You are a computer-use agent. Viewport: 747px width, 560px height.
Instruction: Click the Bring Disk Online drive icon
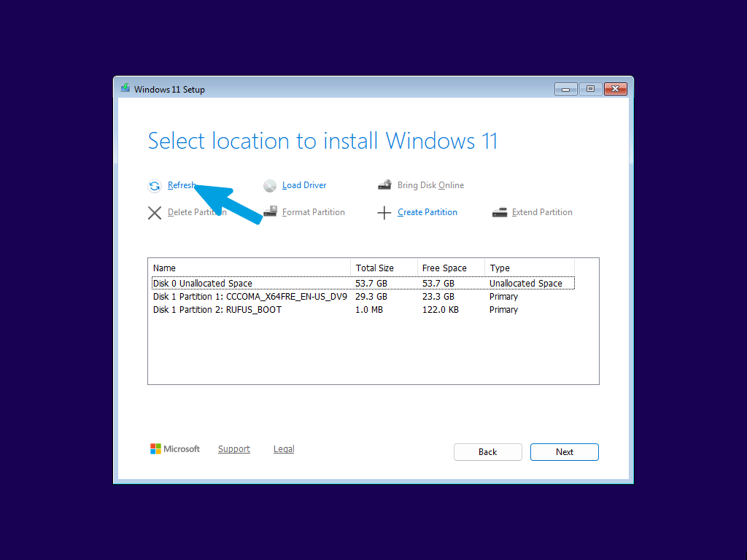point(384,184)
